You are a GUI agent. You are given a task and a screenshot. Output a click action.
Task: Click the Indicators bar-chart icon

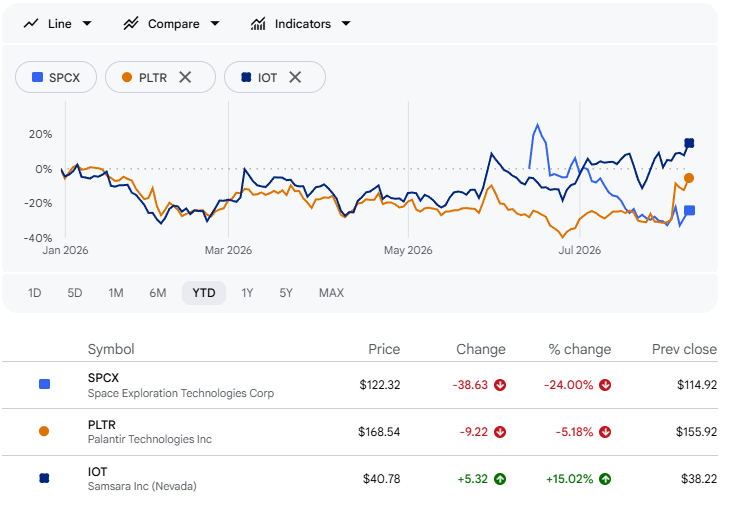pos(258,23)
